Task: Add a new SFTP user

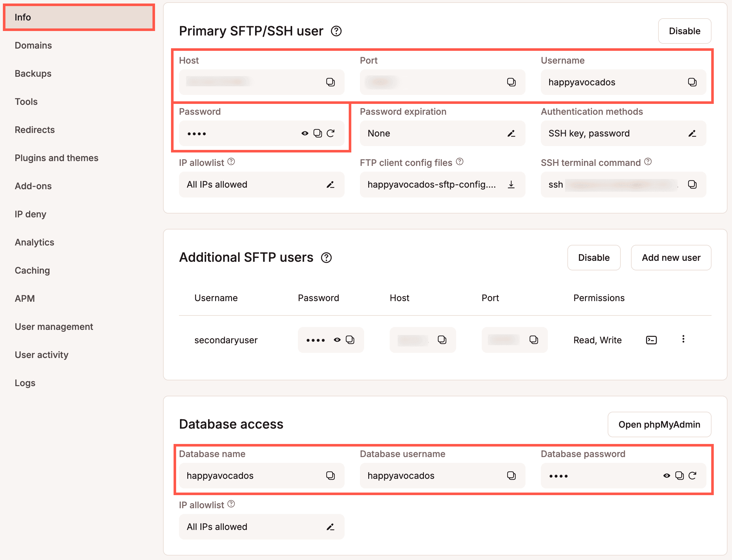Action: pyautogui.click(x=671, y=257)
